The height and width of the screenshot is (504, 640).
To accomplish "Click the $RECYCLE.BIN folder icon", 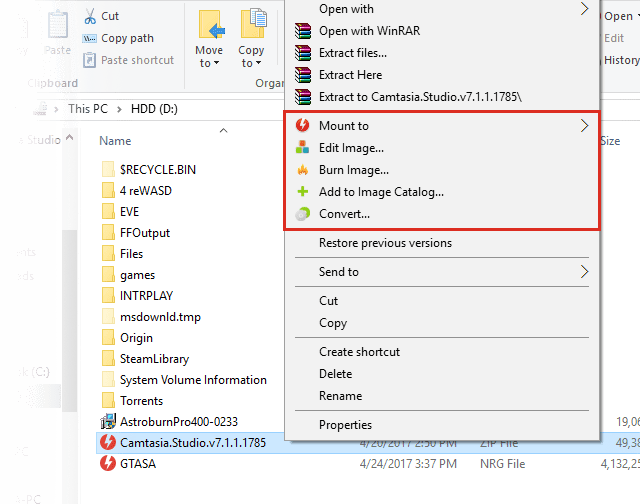I will [x=108, y=169].
